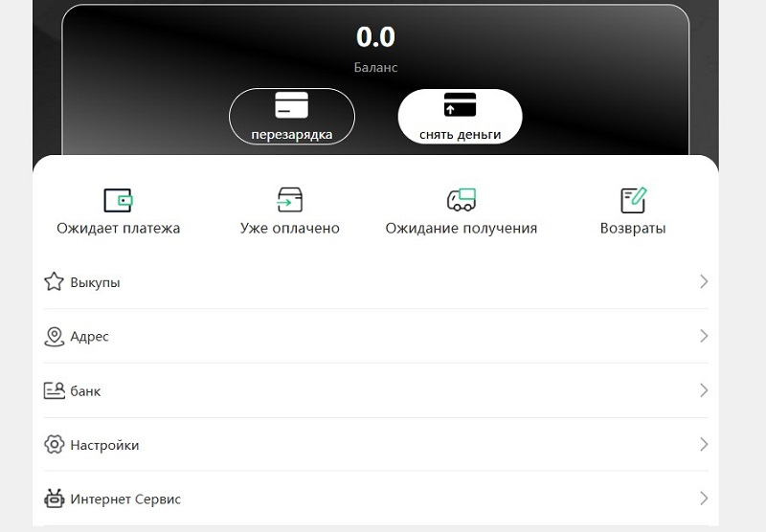Click the bank card icon beside банк
The image size is (766, 532).
[x=54, y=390]
